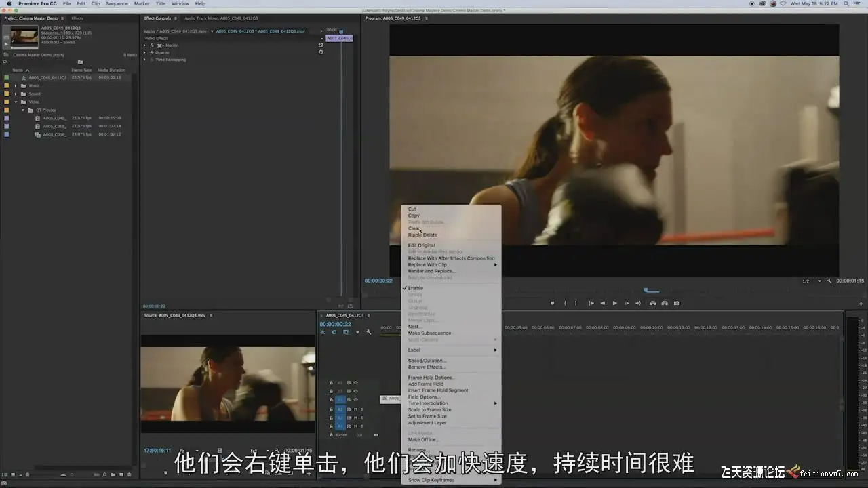The image size is (868, 488).
Task: Expand Time Remapping properties
Action: pyautogui.click(x=144, y=60)
